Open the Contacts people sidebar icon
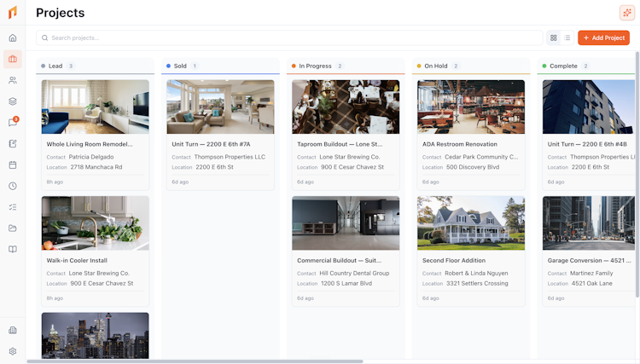The width and height of the screenshot is (640, 364). pos(13,80)
